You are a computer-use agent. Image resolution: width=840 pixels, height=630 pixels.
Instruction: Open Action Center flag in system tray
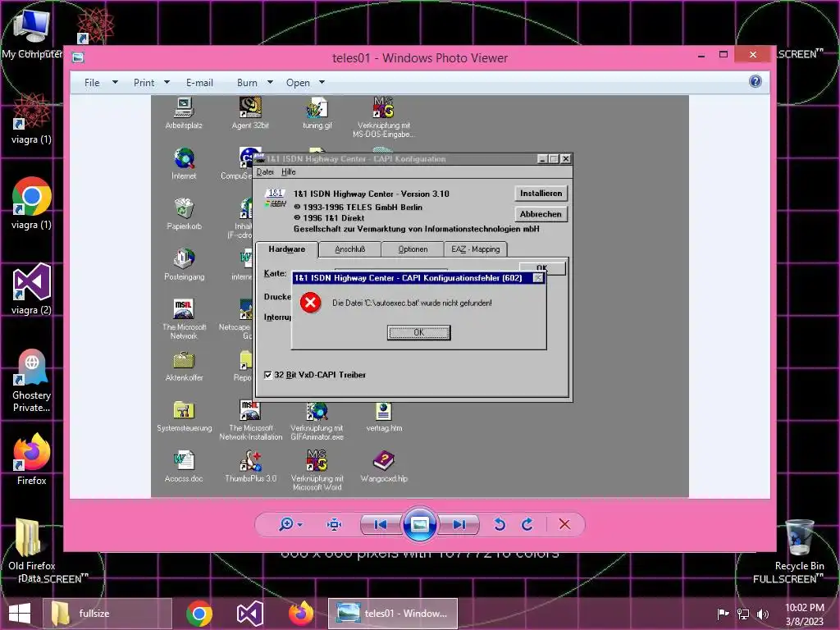(x=723, y=614)
